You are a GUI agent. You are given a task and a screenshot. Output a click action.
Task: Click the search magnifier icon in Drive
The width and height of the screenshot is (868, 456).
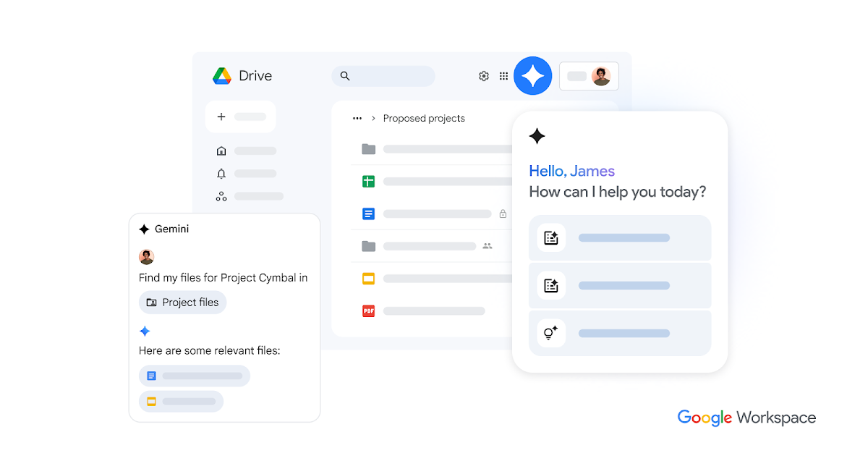(345, 76)
